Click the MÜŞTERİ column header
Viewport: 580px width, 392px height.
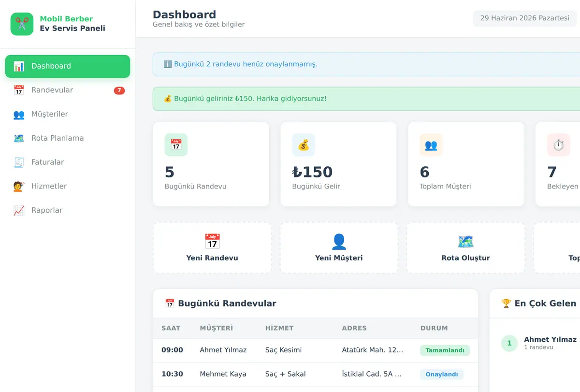click(217, 328)
